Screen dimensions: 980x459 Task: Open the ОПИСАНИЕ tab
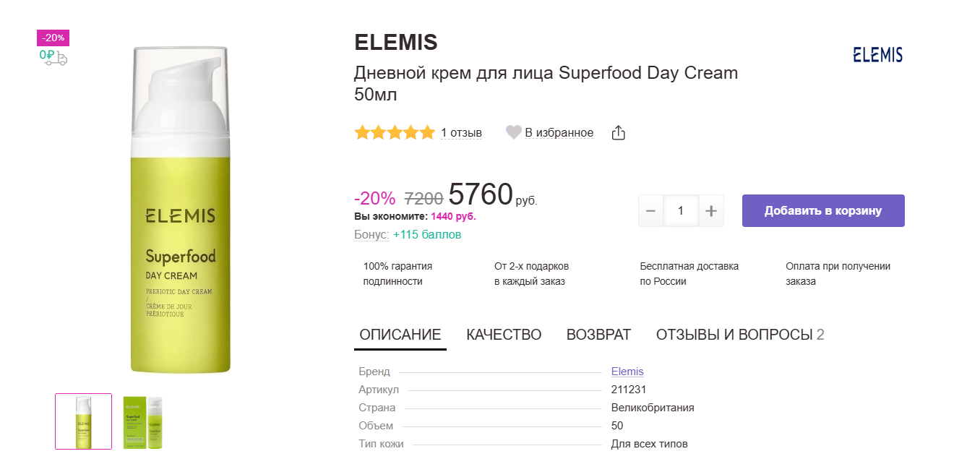400,335
